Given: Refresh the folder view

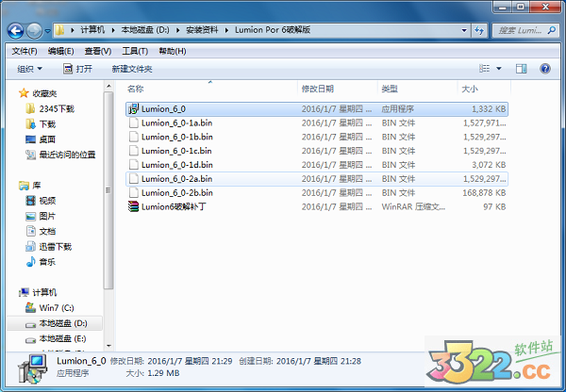Looking at the screenshot, I should click(x=479, y=31).
